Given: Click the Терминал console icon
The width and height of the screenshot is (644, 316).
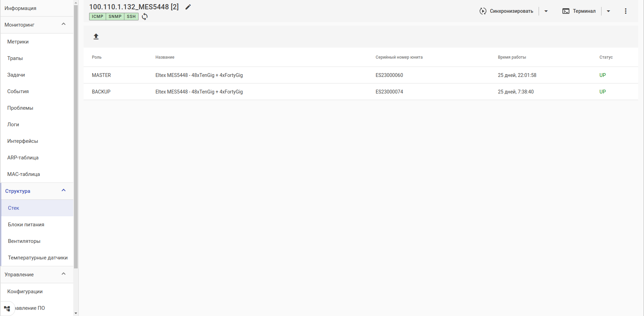Looking at the screenshot, I should coord(566,11).
